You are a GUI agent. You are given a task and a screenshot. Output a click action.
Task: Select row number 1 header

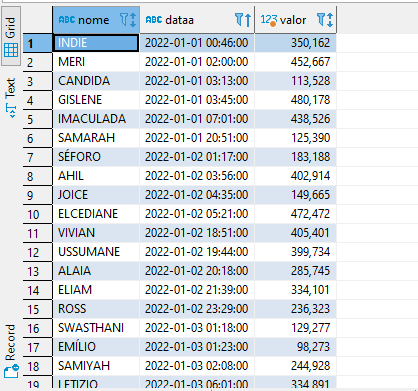[x=37, y=43]
